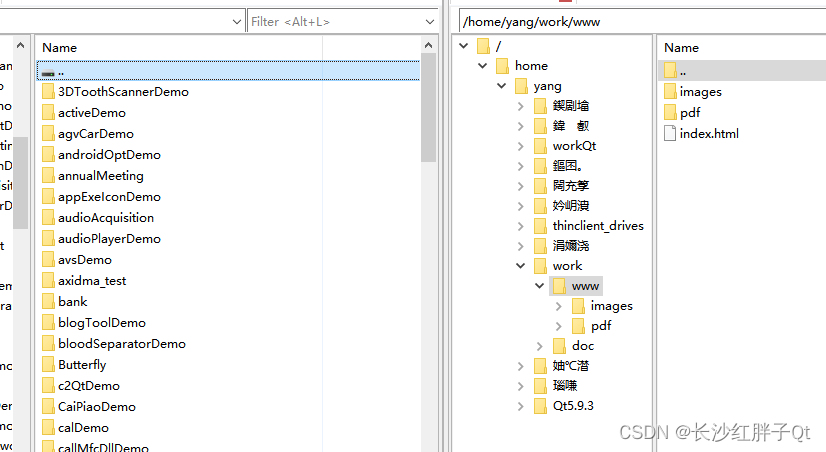Select annualMeeting in local list
Screen dimensions: 826x452
pyautogui.click(x=101, y=176)
